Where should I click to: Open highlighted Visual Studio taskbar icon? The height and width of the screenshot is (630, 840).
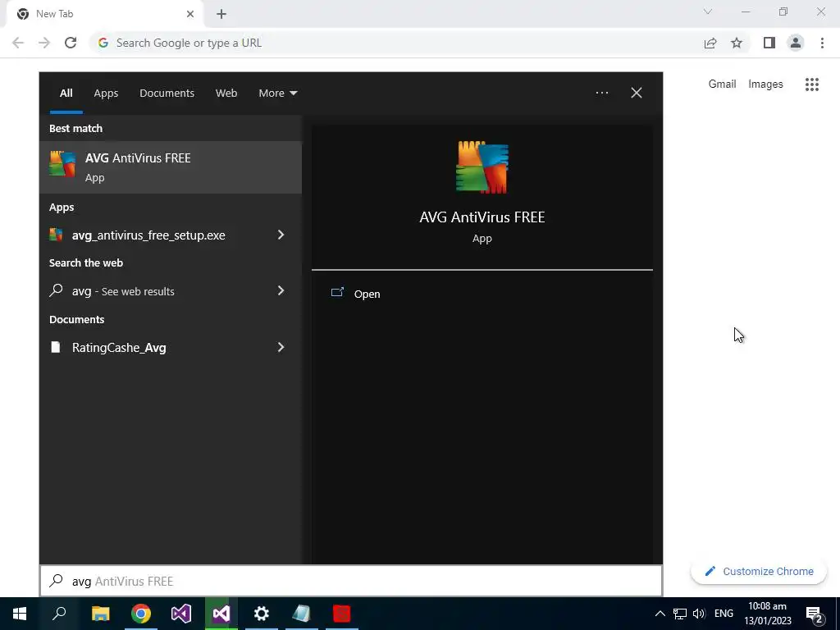click(221, 614)
